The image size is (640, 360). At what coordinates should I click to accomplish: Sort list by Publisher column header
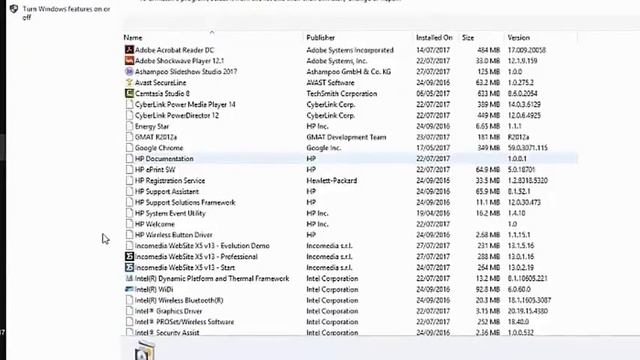pos(320,38)
